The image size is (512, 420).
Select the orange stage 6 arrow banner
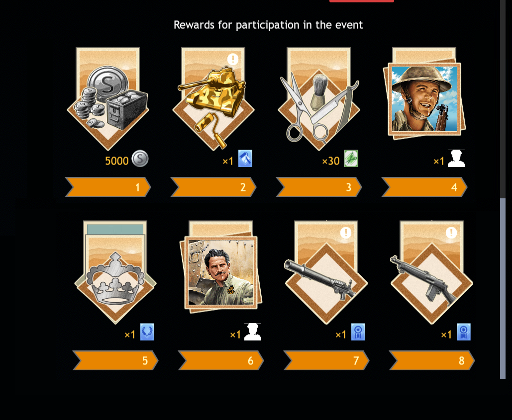click(x=221, y=361)
